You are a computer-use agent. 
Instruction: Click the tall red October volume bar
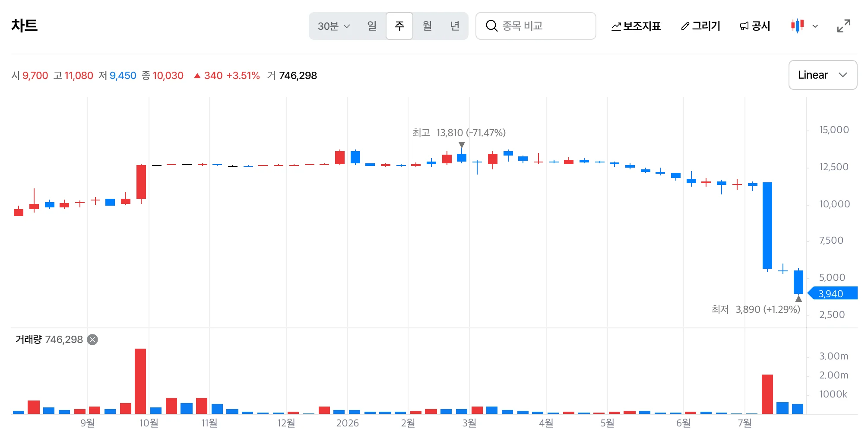pyautogui.click(x=140, y=381)
